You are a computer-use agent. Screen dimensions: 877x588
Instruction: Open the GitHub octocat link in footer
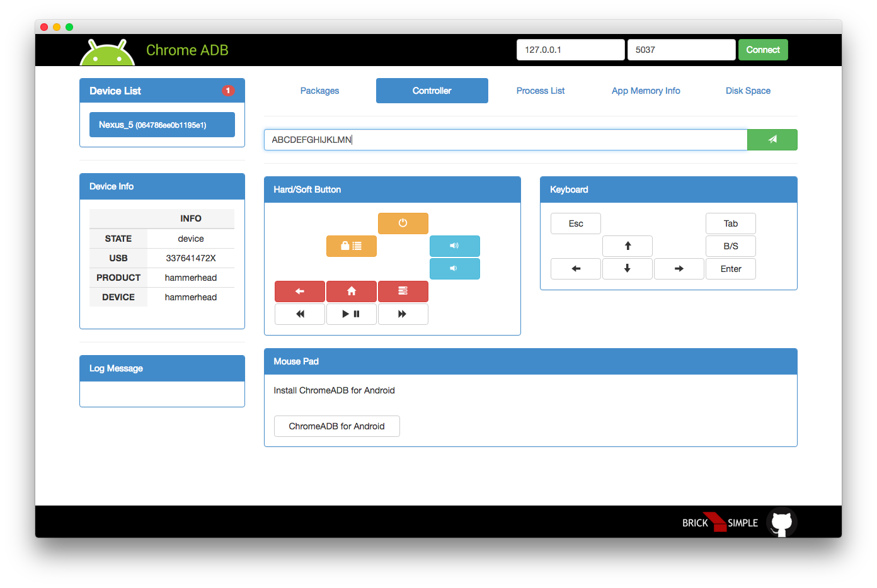(x=782, y=523)
